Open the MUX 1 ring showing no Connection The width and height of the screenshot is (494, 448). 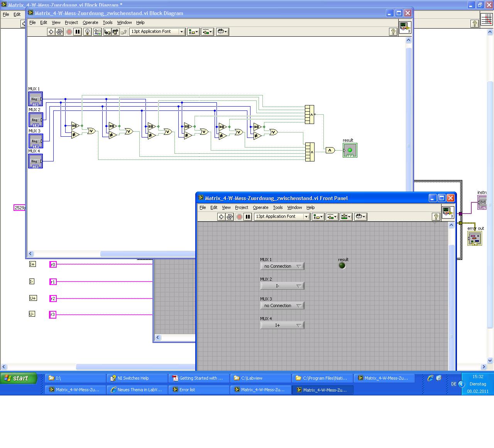282,266
